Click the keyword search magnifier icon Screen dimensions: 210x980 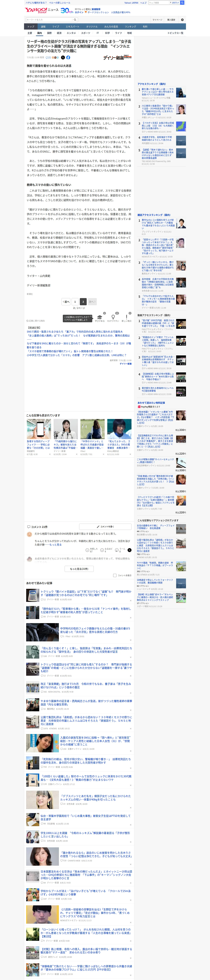tap(75, 19)
